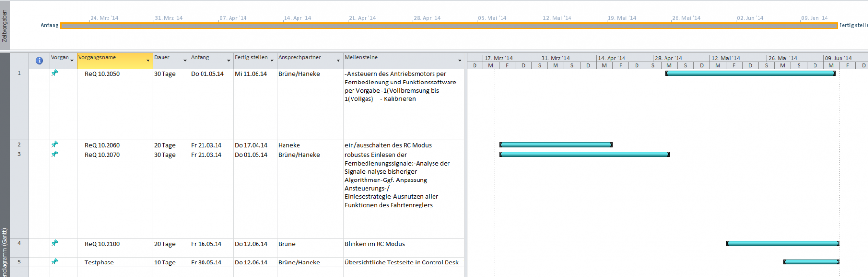The width and height of the screenshot is (868, 277).
Task: Expand the Anfang column filter arrow
Action: click(229, 61)
